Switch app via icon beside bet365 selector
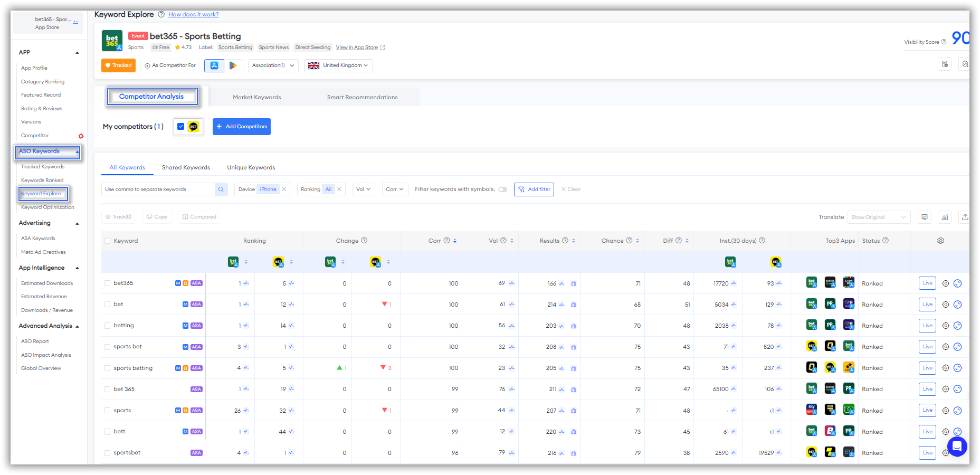This screenshot has height=475, width=980. tap(76, 23)
